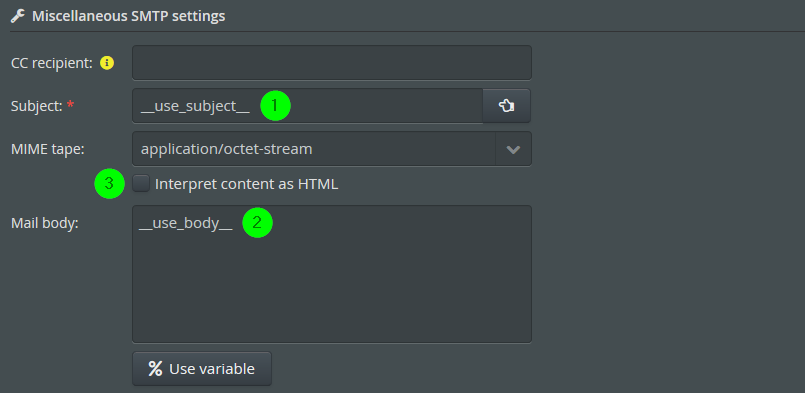Click the Mail body label
Screen dimensions: 805x393
pyautogui.click(x=45, y=223)
